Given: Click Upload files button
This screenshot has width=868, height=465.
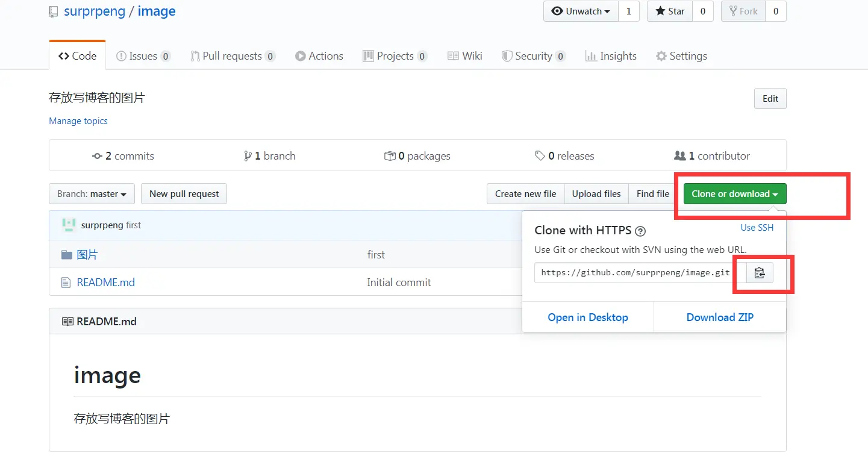Looking at the screenshot, I should coord(596,194).
